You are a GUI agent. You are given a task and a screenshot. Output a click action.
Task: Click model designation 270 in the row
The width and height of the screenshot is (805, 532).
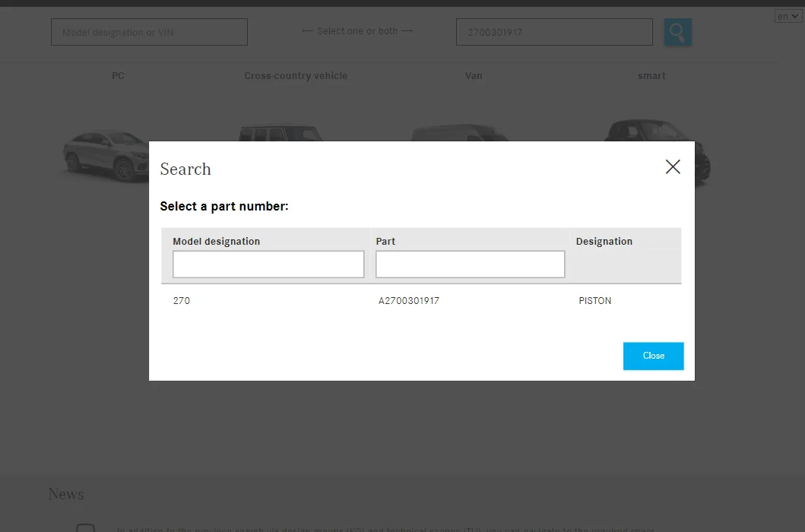[x=181, y=301]
